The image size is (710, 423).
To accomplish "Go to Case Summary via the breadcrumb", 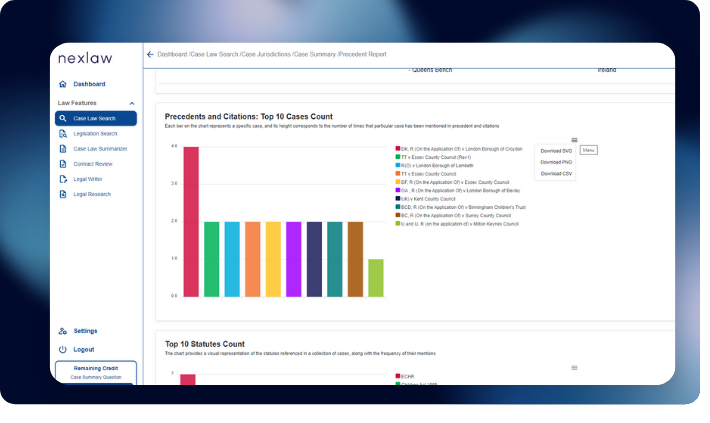I will coord(315,54).
